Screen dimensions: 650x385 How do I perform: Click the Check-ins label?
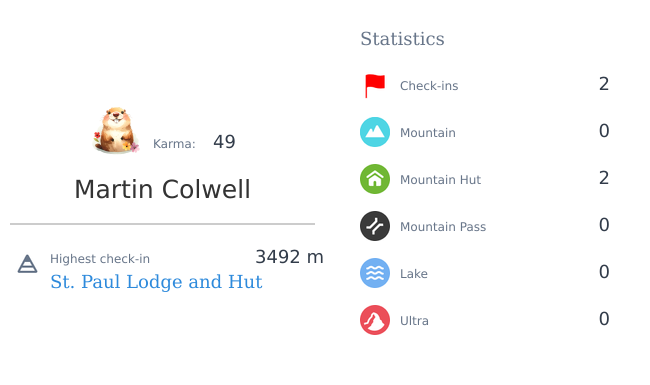(x=429, y=86)
